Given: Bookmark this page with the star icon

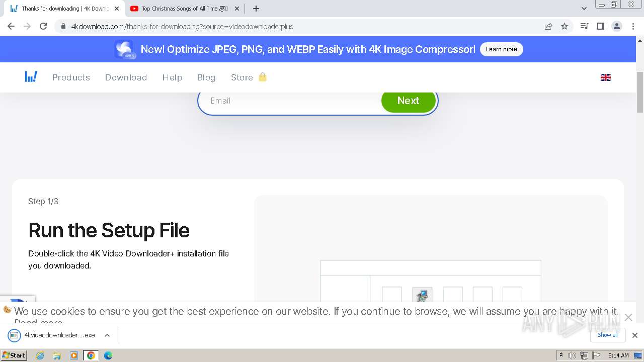Looking at the screenshot, I should 565,26.
